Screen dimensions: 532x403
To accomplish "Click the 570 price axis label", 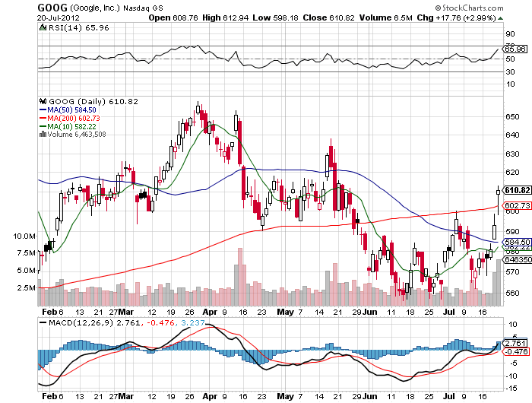I will [x=512, y=271].
